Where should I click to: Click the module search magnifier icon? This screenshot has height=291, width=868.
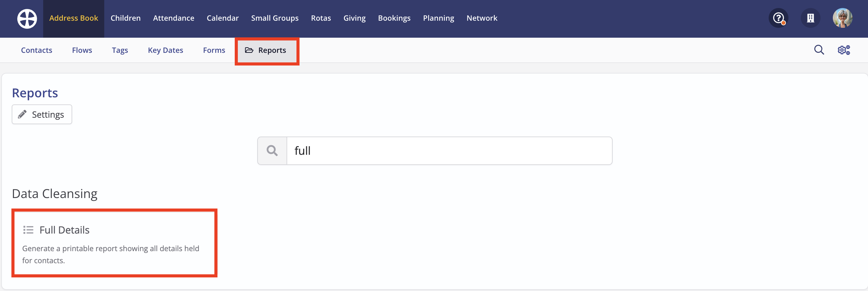click(x=819, y=50)
